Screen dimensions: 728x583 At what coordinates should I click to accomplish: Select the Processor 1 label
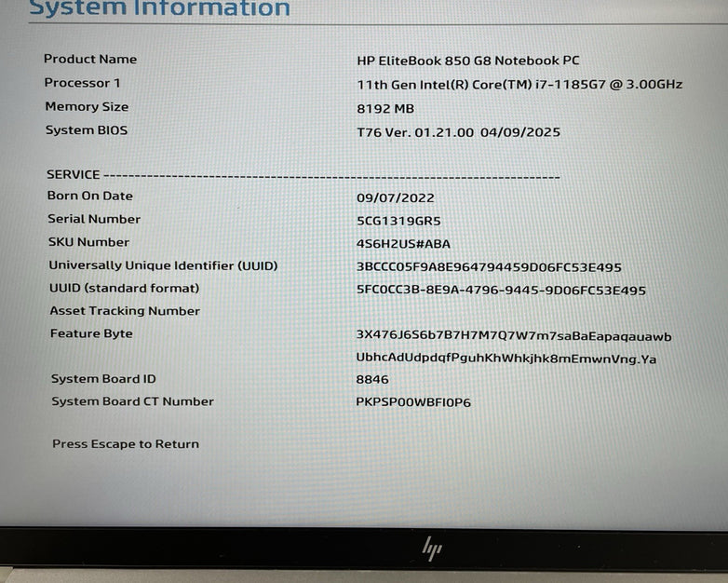coord(82,83)
